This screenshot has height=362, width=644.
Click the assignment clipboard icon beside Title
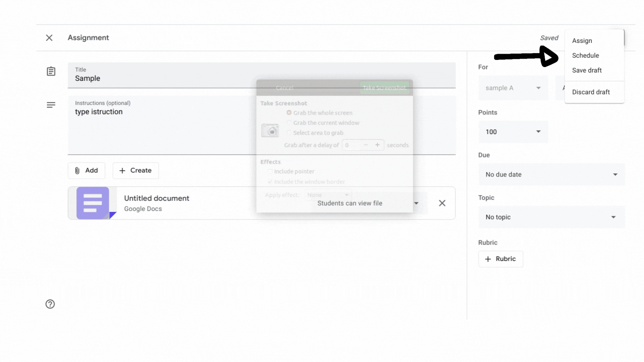click(x=51, y=72)
